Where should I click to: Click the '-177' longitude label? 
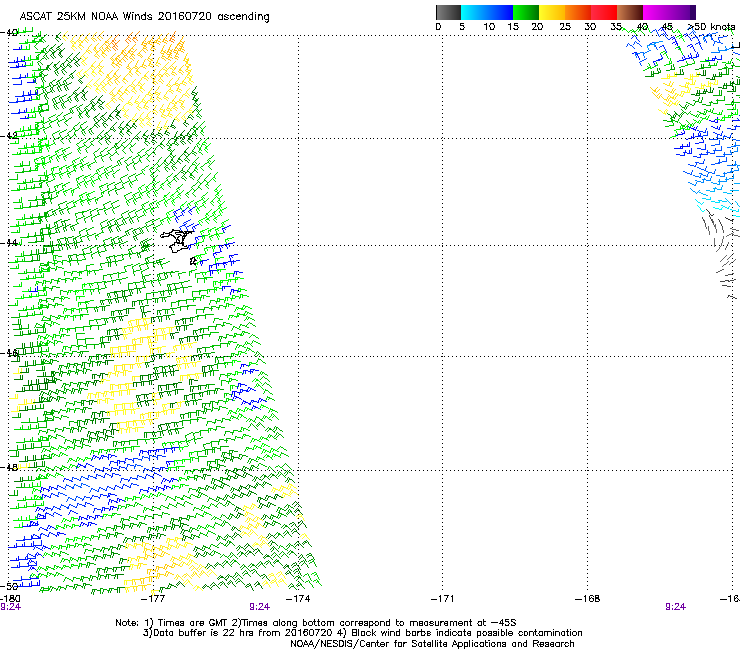point(153,599)
